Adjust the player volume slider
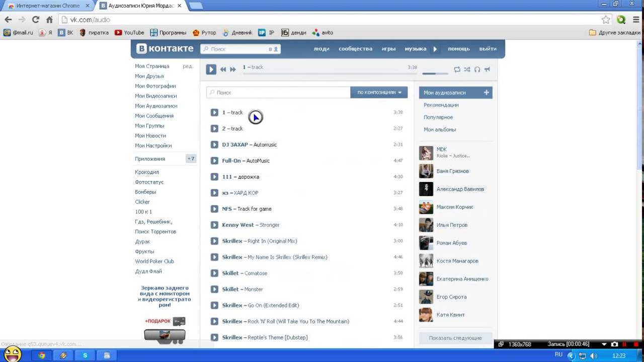This screenshot has width=644, height=362. click(x=435, y=73)
